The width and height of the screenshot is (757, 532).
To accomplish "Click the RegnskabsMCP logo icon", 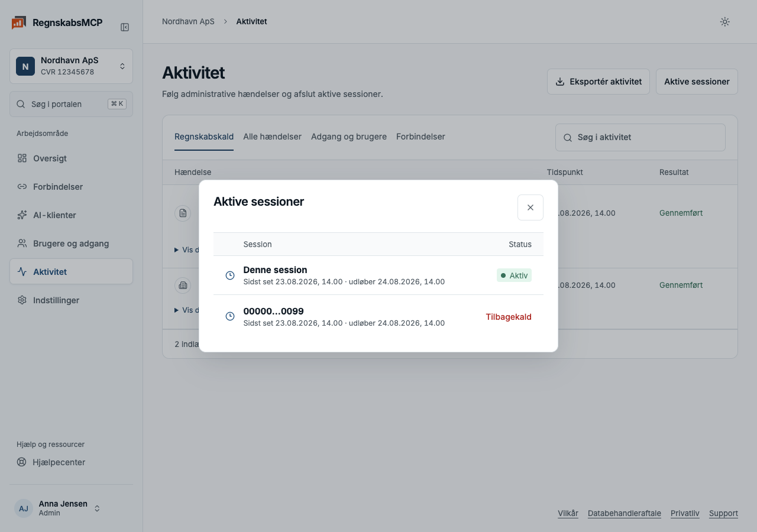I will point(18,23).
